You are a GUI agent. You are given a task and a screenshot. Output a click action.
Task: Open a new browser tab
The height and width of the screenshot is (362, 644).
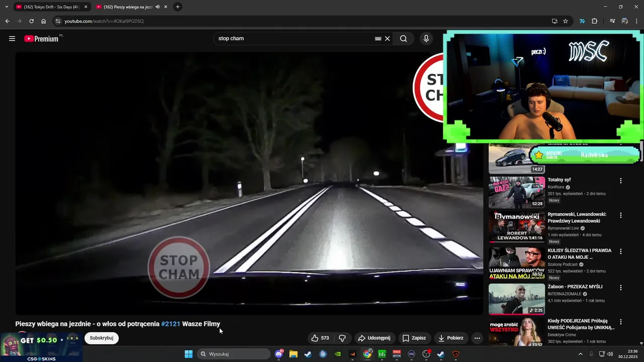click(178, 7)
